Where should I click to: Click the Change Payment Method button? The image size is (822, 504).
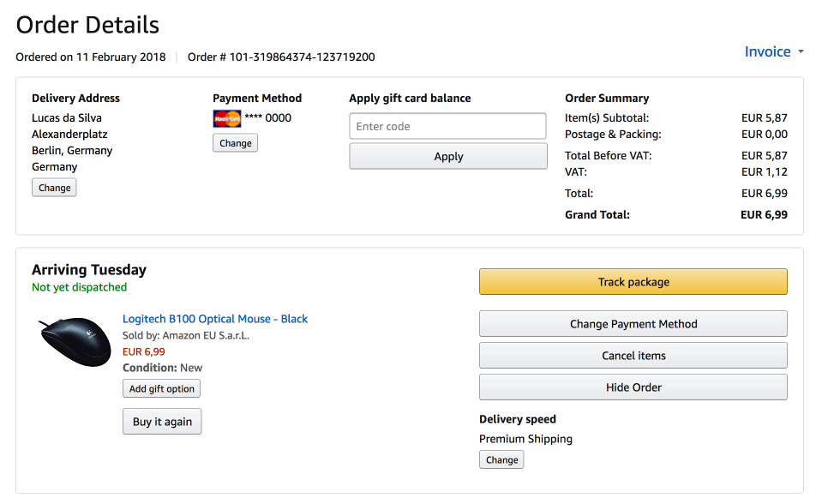633,324
